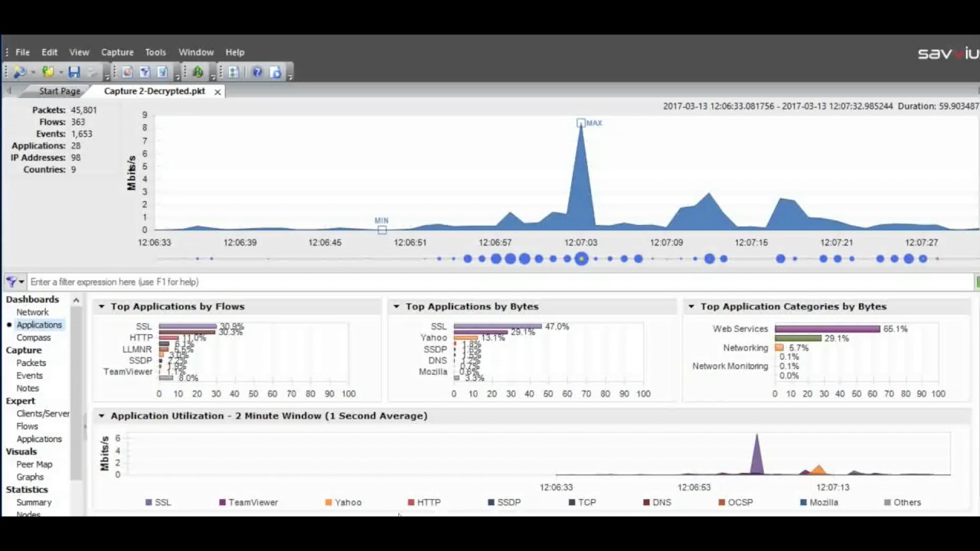Open the Capture menu
The image size is (980, 551).
point(117,52)
